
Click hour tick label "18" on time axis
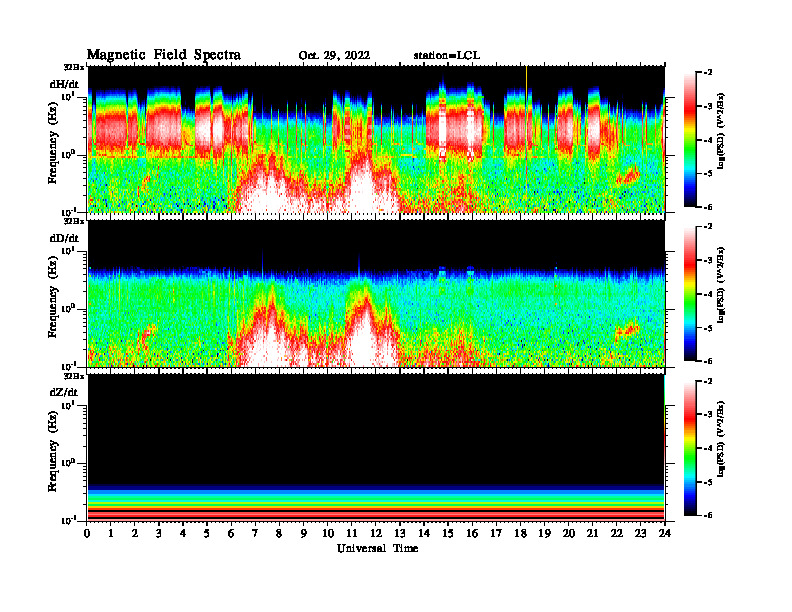[520, 534]
